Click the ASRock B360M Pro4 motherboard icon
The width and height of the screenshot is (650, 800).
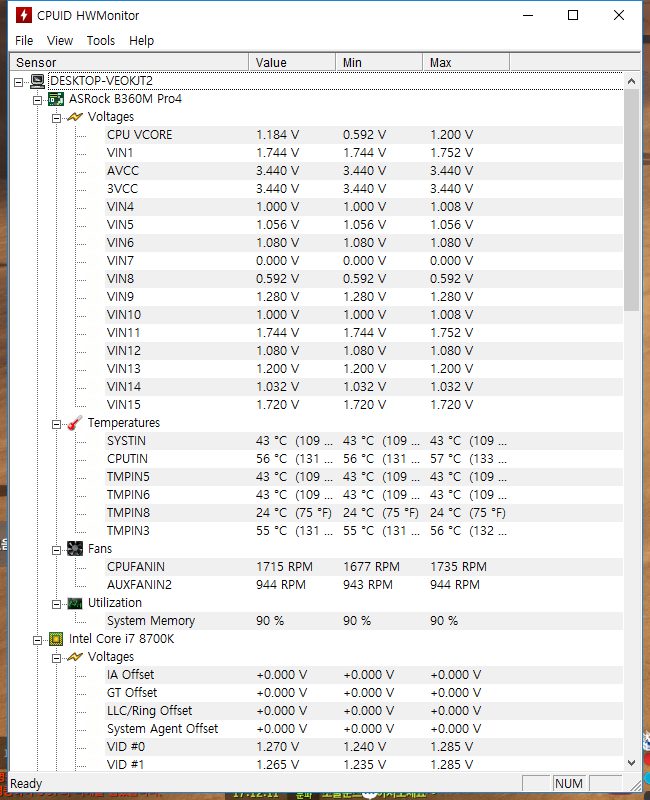(x=56, y=99)
